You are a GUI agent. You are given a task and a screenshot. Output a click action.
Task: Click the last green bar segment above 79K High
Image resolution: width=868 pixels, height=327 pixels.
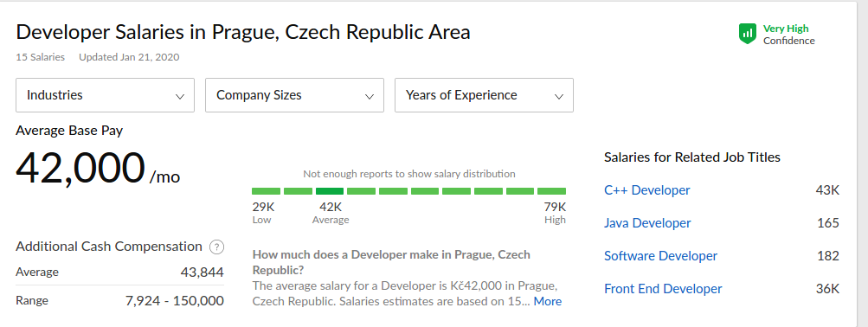click(552, 191)
